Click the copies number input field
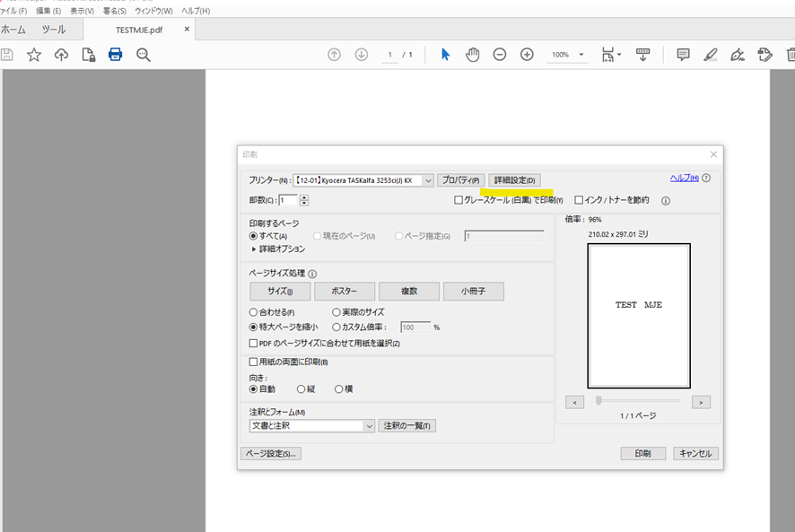This screenshot has width=795, height=532. tap(288, 200)
